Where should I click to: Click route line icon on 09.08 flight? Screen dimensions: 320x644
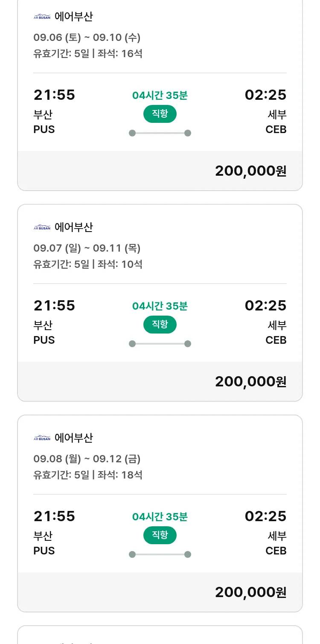tap(160, 554)
